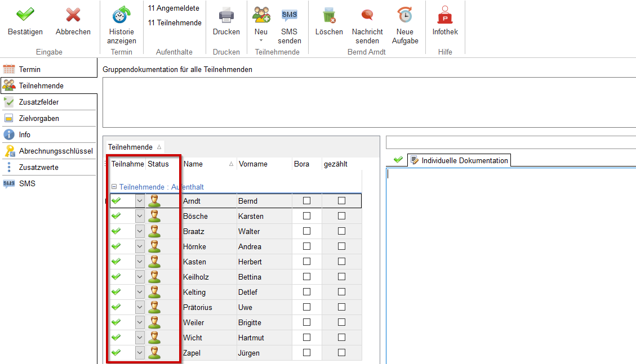Click the red Abbrechen cross icon
Image resolution: width=636 pixels, height=364 pixels.
[73, 15]
